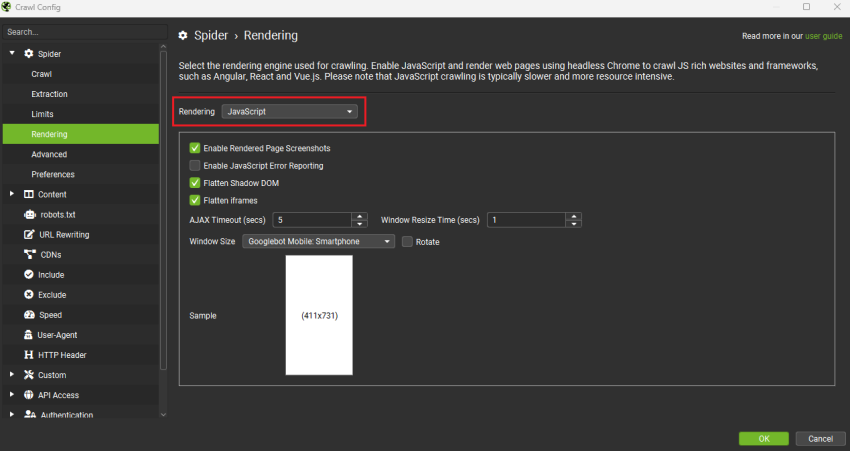The height and width of the screenshot is (451, 850).
Task: Open URL Rewriting via its pencil icon
Action: coord(29,235)
